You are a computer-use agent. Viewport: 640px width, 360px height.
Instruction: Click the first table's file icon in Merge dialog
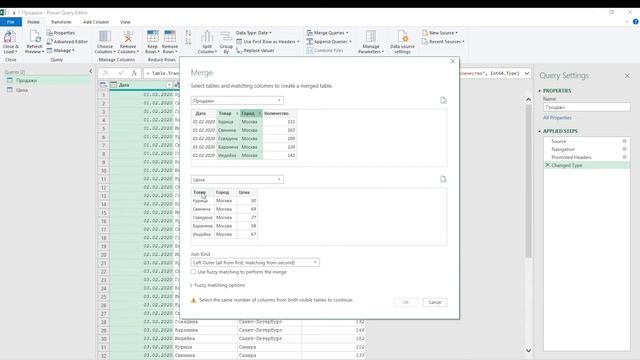(443, 100)
